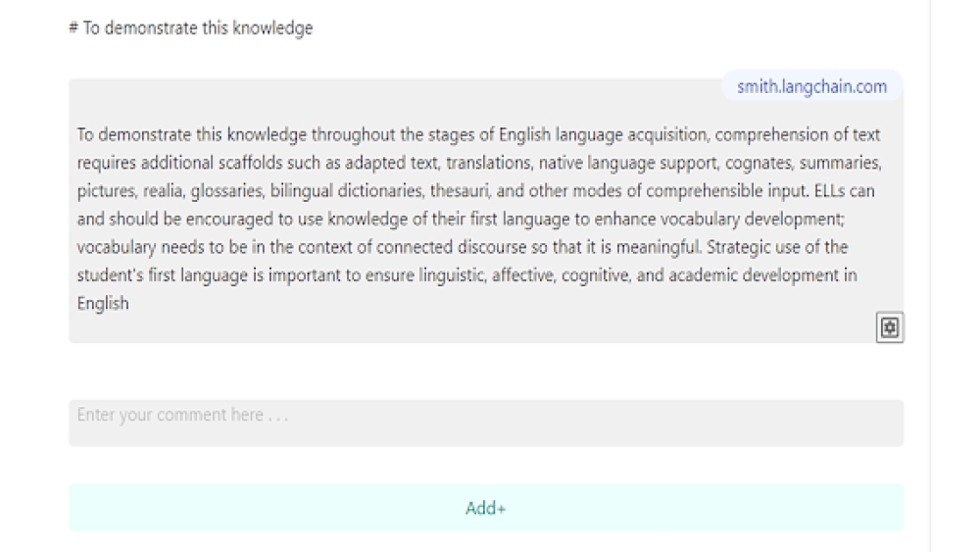Click the gear icon in the passage box

892,327
